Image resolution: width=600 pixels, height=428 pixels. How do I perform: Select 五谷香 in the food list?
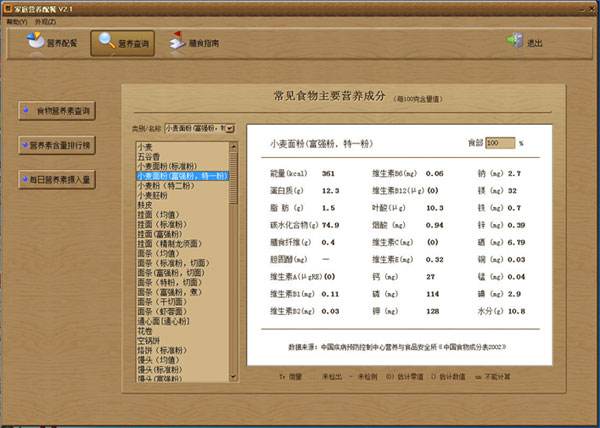coord(148,156)
